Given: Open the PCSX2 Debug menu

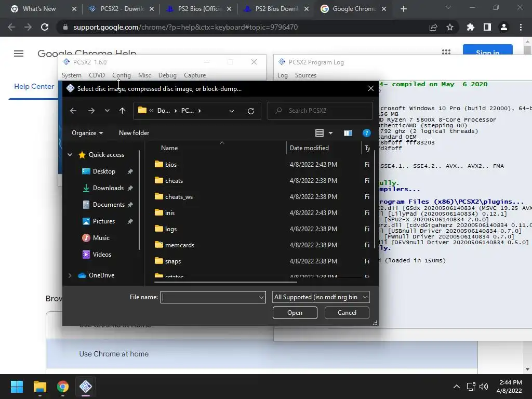Looking at the screenshot, I should [167, 75].
